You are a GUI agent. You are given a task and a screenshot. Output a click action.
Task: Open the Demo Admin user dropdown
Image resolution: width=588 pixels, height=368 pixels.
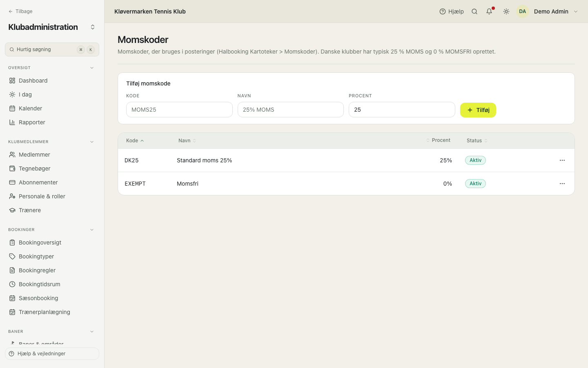click(x=548, y=11)
